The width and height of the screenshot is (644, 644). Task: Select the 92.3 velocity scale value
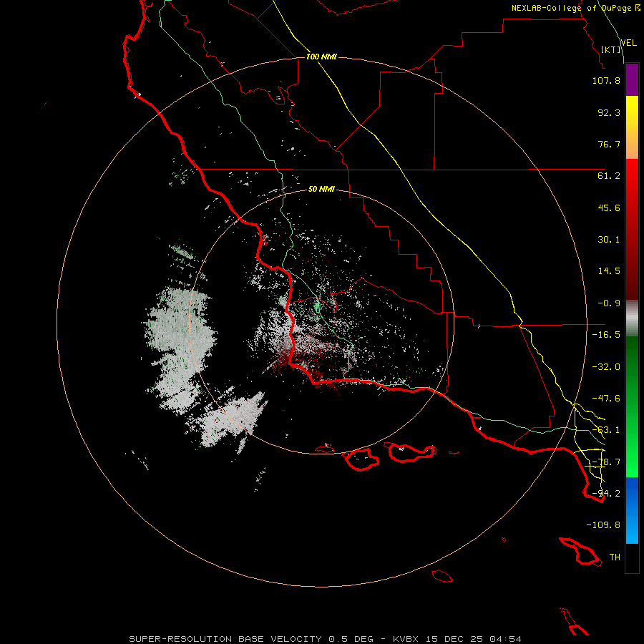[609, 112]
